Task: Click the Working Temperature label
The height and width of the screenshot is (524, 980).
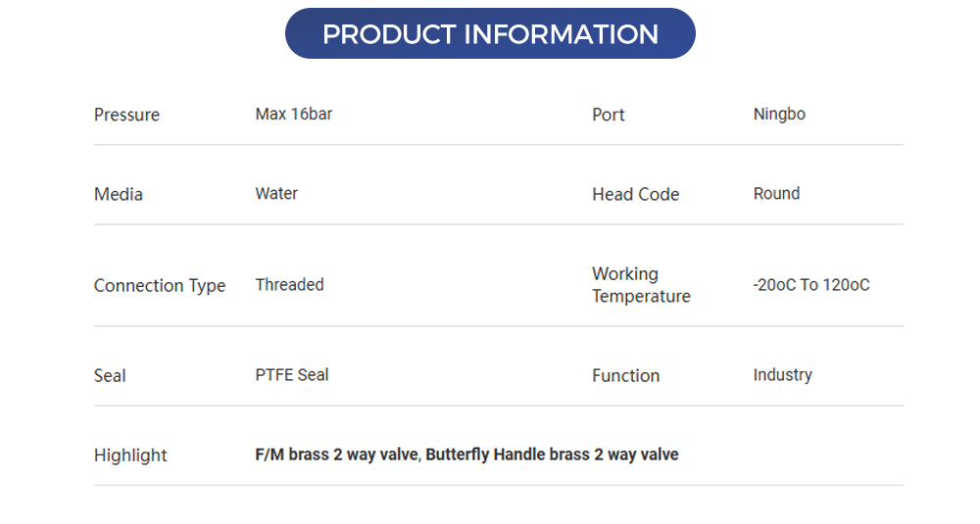Action: 641,285
